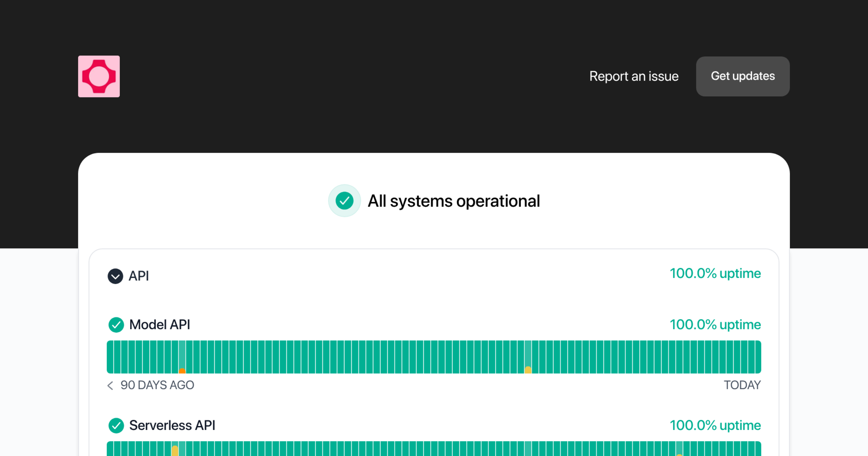Collapse the API group with the chevron
Viewport: 868px width, 456px height.
(115, 276)
